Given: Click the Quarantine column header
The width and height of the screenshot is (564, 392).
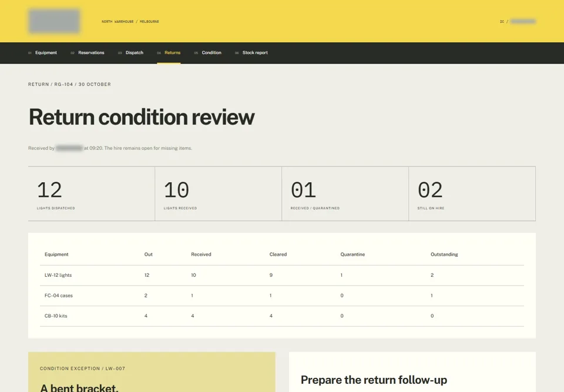Looking at the screenshot, I should click(x=352, y=254).
